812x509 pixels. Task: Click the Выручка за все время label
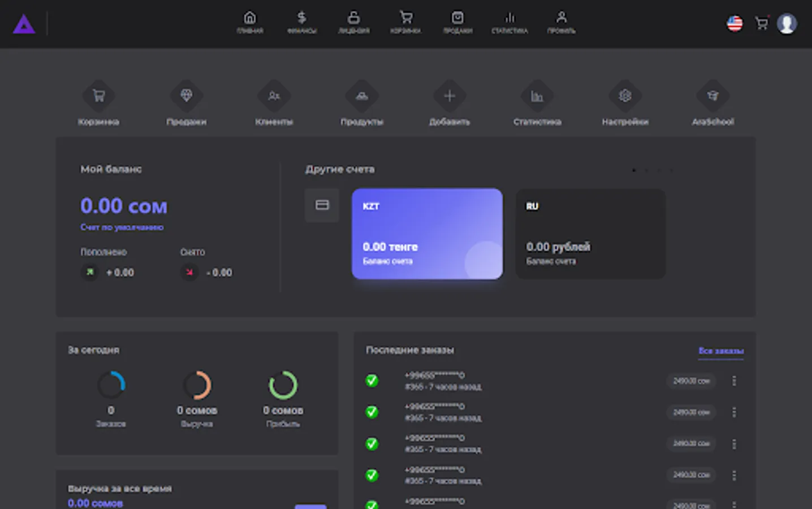(x=120, y=489)
